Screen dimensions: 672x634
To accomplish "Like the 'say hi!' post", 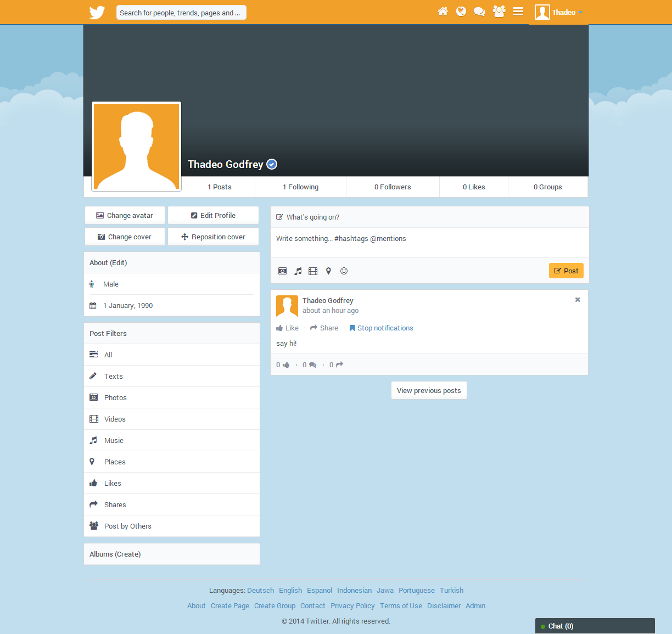I will [x=288, y=328].
